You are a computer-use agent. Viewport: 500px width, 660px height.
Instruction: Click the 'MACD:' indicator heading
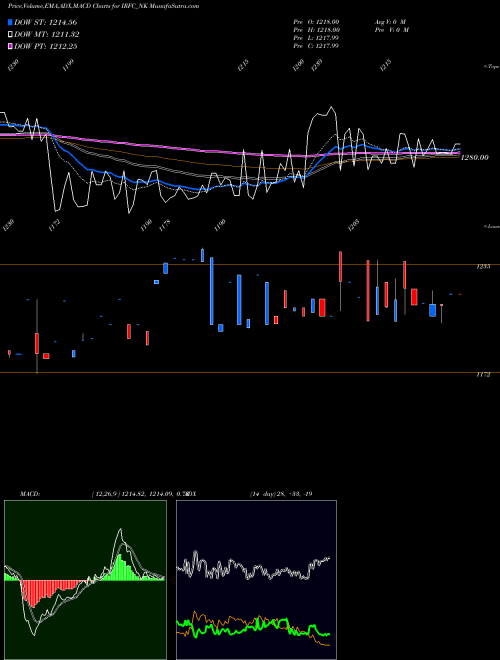[x=29, y=494]
